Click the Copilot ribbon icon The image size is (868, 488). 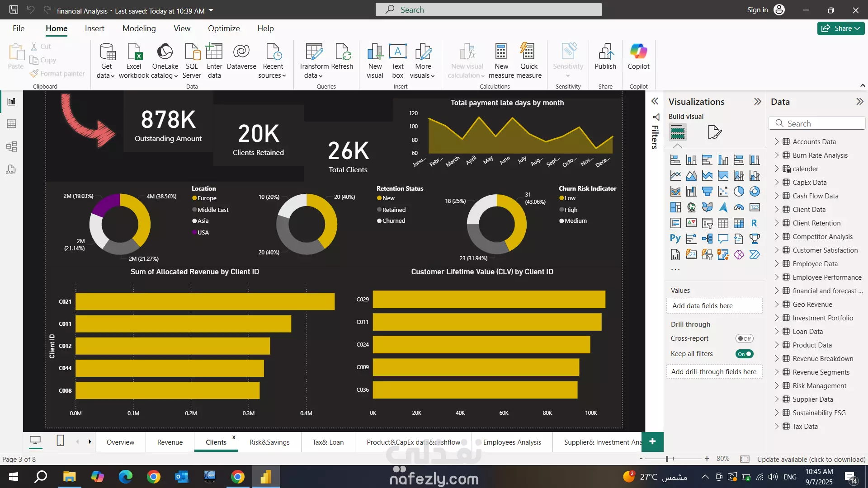pos(638,56)
